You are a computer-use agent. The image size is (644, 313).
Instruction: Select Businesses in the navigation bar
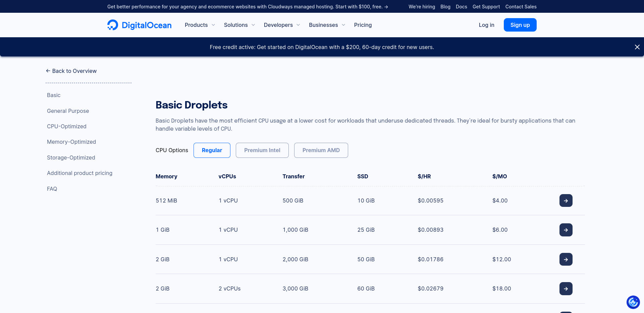tap(326, 25)
